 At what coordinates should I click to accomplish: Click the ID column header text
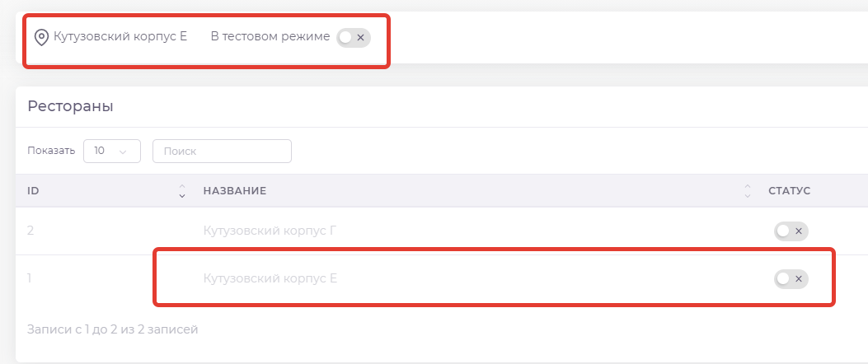(34, 191)
